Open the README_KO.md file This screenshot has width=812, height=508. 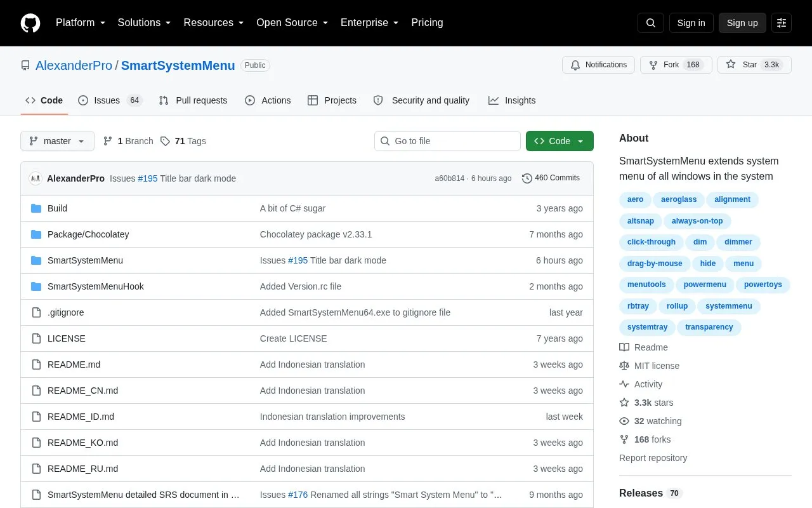[82, 443]
